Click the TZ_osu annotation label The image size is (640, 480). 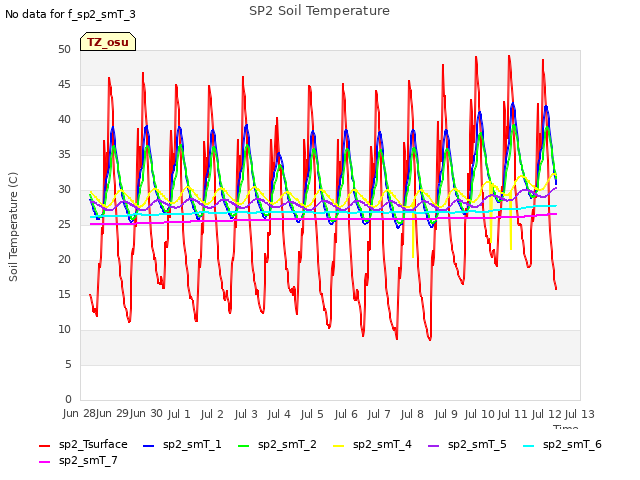pos(108,42)
